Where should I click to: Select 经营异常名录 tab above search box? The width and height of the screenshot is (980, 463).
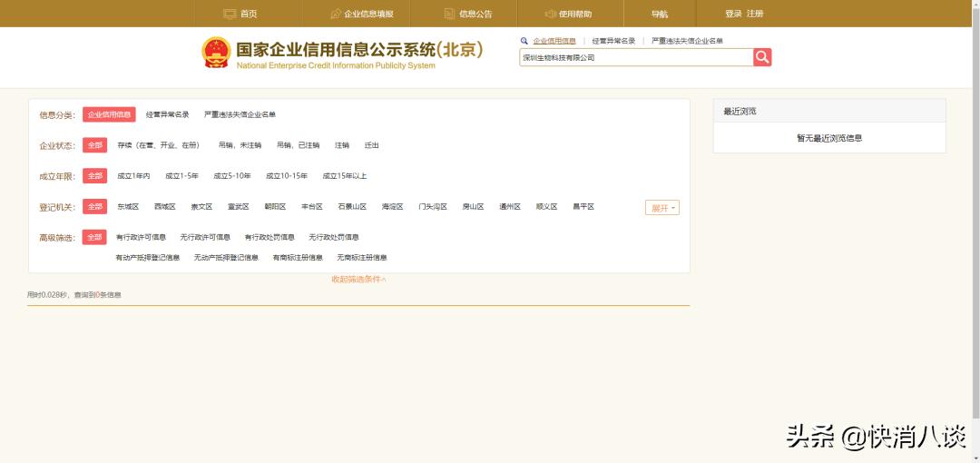(x=613, y=41)
